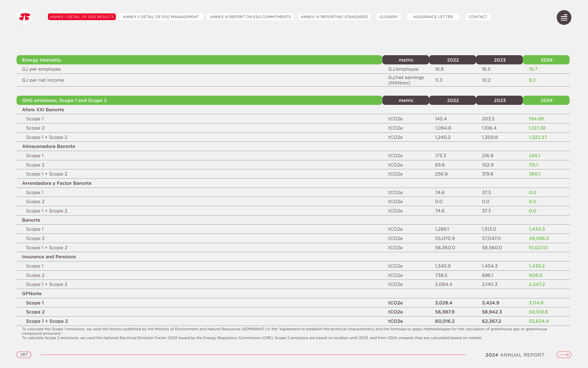Select the 16.7 value for 2024
The width and height of the screenshot is (588, 368).
[533, 69]
